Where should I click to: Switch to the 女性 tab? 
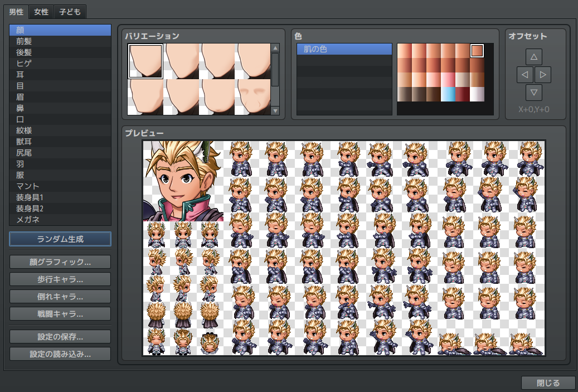(41, 12)
